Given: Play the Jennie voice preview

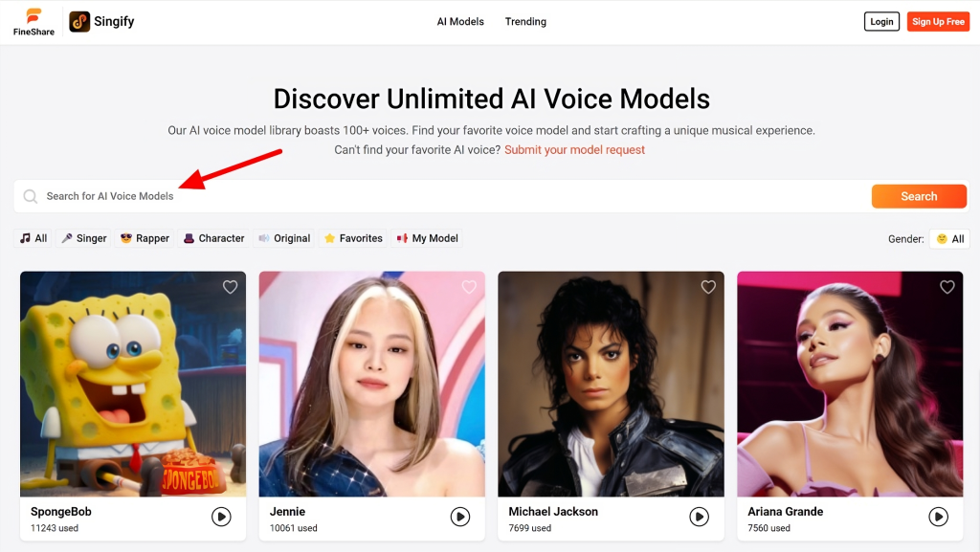Looking at the screenshot, I should coord(460,517).
